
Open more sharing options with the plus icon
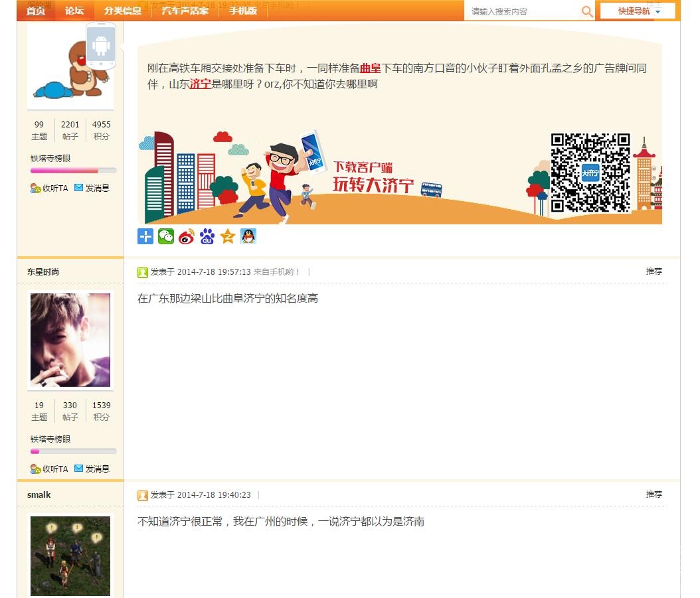coord(145,236)
